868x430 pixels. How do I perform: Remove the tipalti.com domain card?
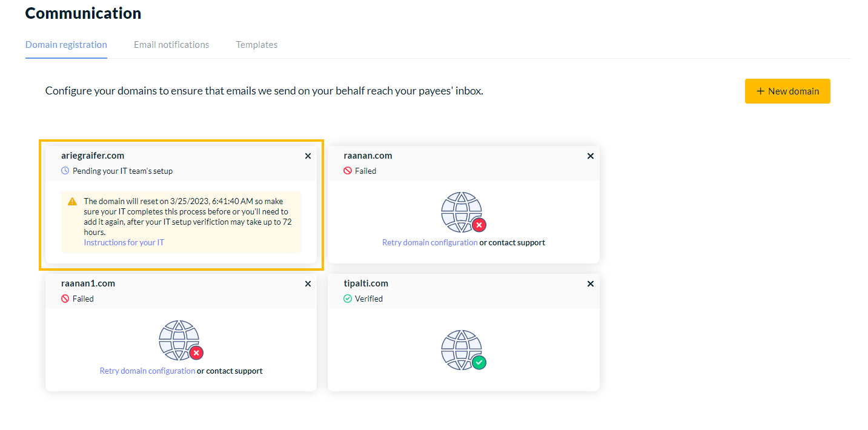coord(591,284)
